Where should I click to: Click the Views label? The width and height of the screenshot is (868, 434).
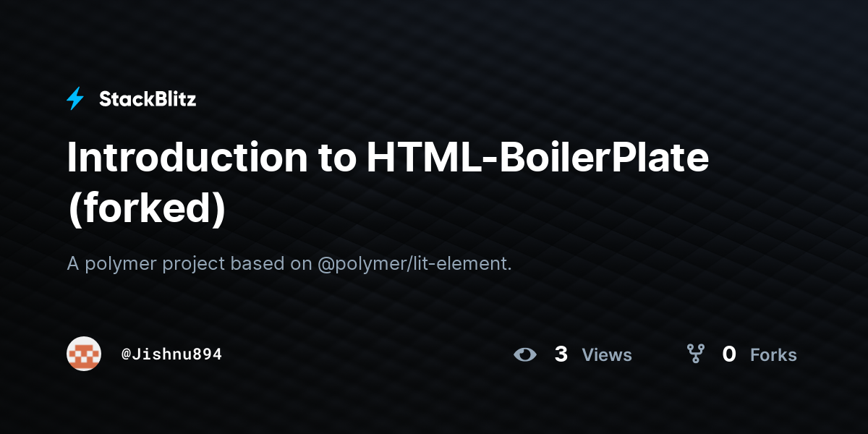[607, 355]
